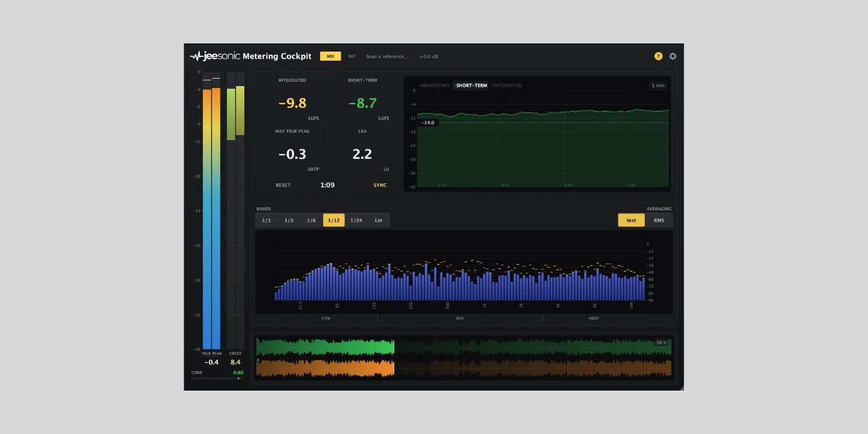Click the true peak meter bars

click(211, 211)
